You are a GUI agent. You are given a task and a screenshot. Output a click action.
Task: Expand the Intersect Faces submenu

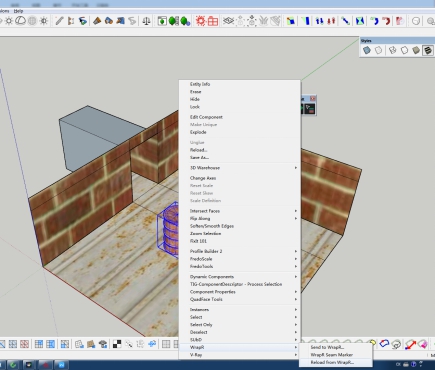click(x=240, y=211)
